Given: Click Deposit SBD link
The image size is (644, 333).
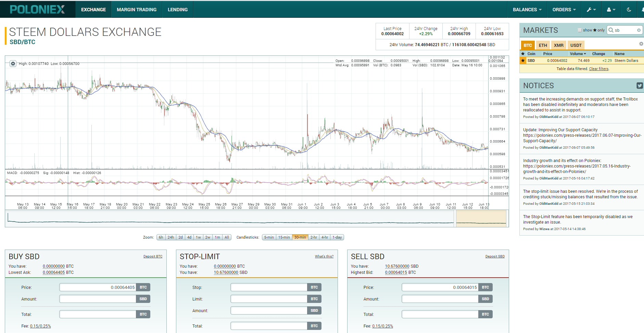Looking at the screenshot, I should click(x=495, y=256).
